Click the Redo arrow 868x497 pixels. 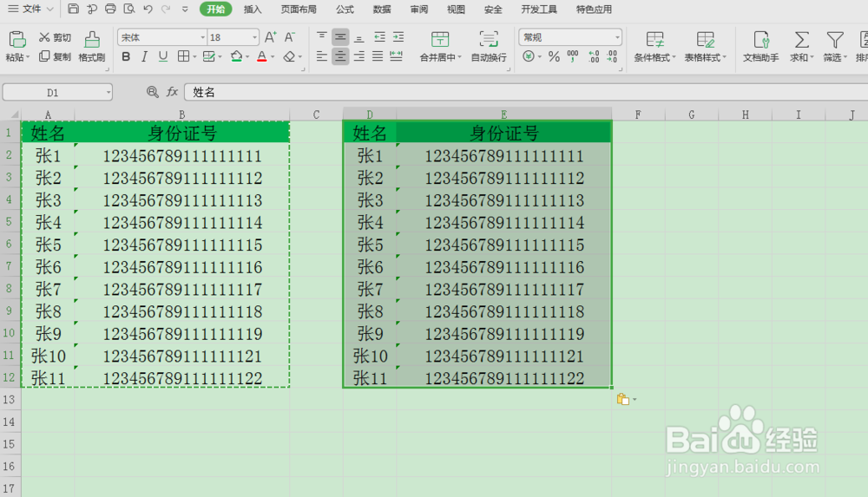[x=166, y=9]
